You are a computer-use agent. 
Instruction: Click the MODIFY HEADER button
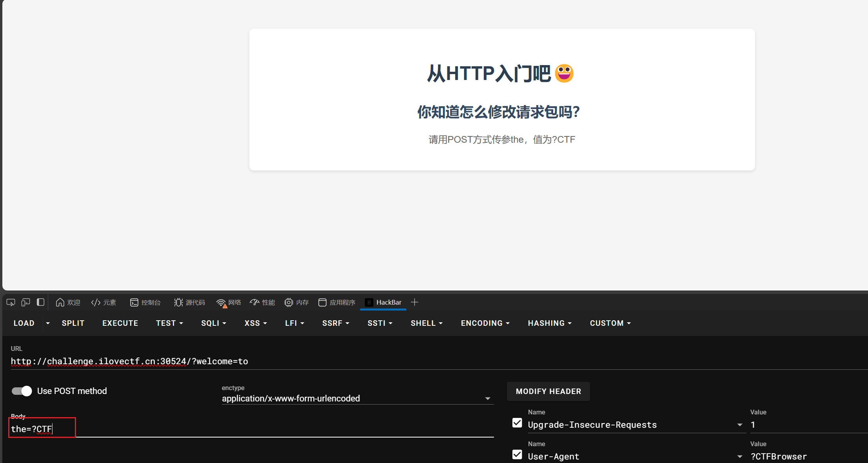pos(548,391)
